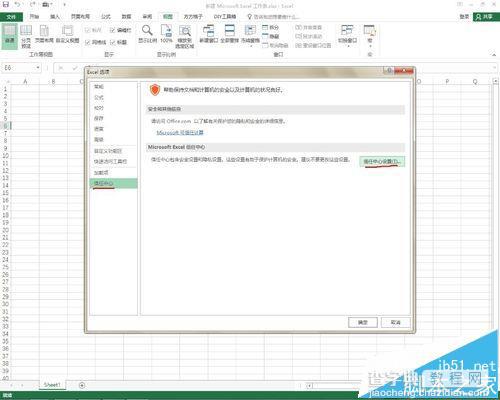500x400 pixels.
Task: Open 自定义视图 custom views
Action: [67, 34]
